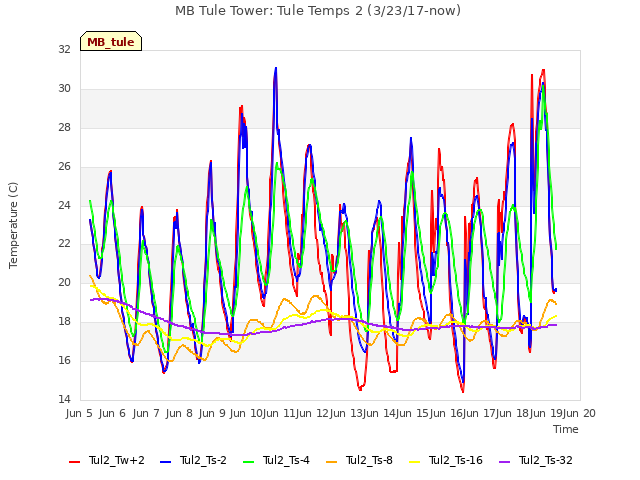Click the 32 y-axis tick label
The image size is (640, 480).
64,50
